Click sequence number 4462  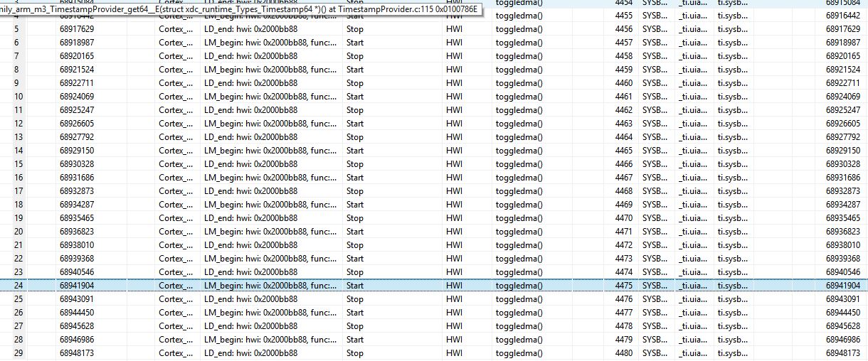pos(623,110)
